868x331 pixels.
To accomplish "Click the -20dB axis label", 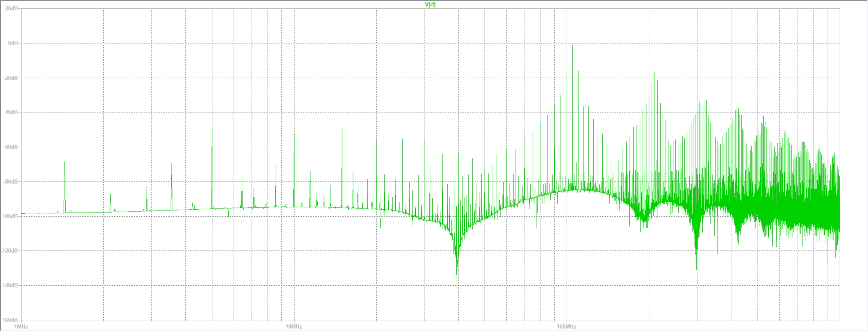I will point(11,78).
